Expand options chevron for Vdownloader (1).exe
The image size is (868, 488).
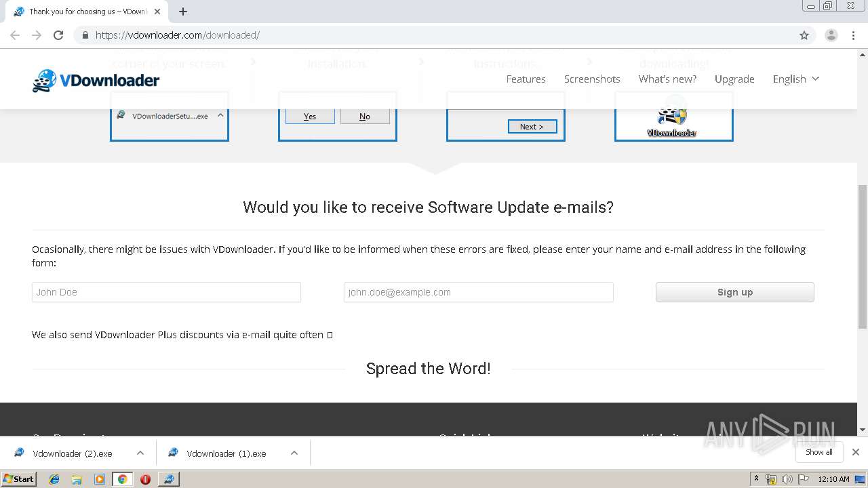pos(294,453)
